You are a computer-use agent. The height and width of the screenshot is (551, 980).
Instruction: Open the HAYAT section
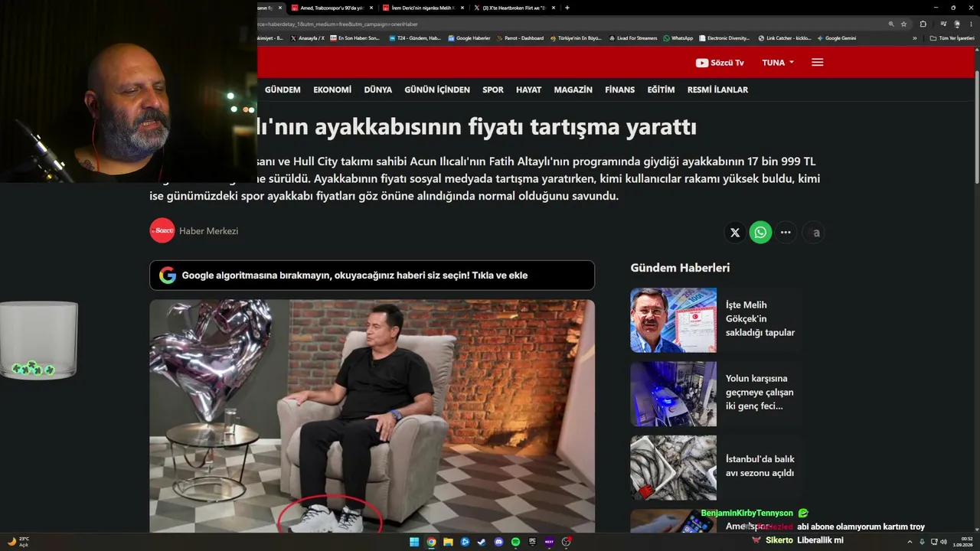528,90
